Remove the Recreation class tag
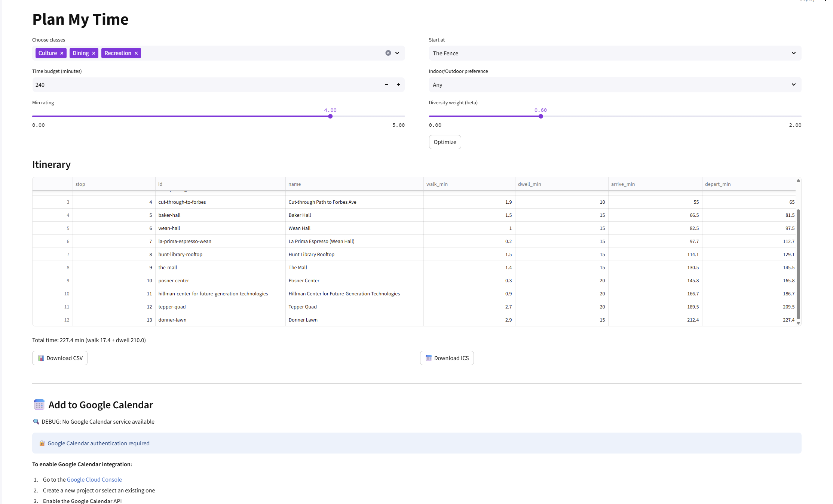Screen dimensions: 833x504 (136, 53)
